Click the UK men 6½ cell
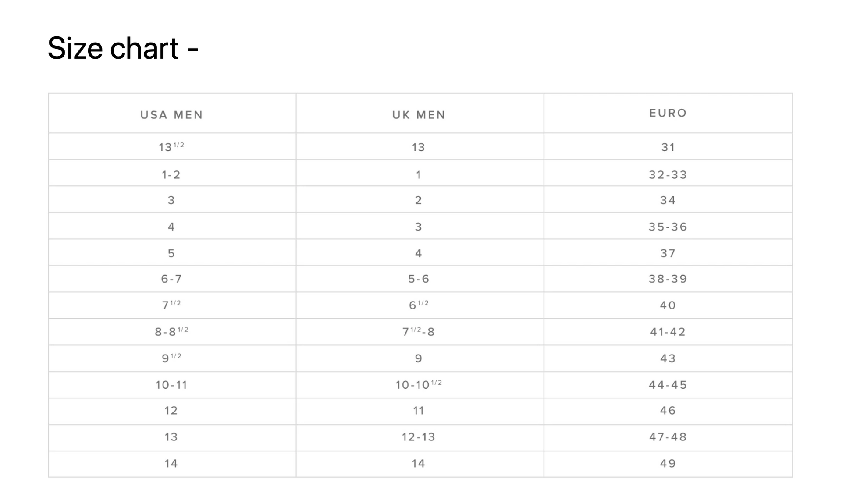853x504 pixels. [419, 305]
